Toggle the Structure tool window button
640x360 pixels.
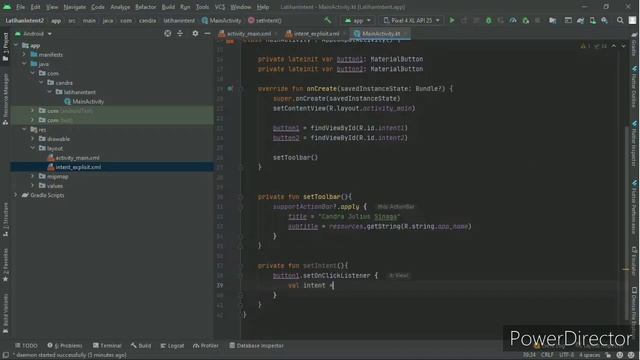(x=5, y=220)
